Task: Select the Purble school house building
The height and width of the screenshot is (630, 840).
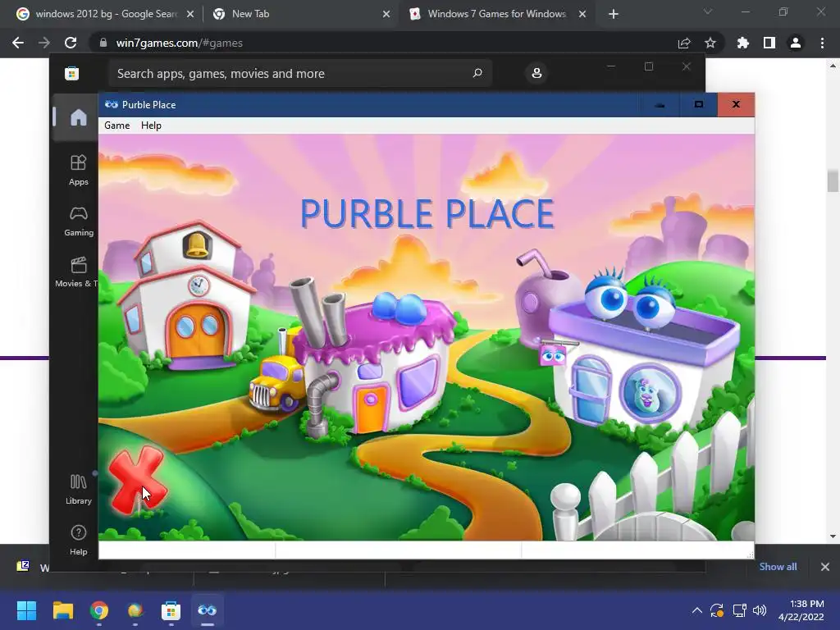Action: pyautogui.click(x=185, y=296)
